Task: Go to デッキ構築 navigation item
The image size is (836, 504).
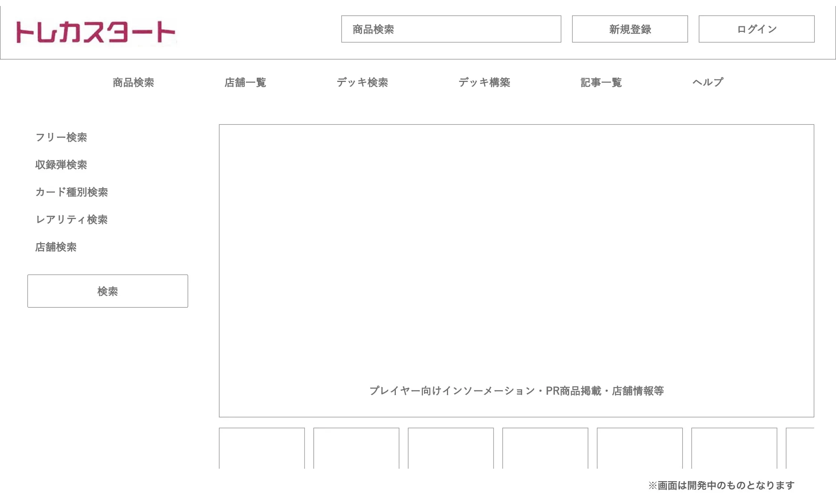Action: coord(484,82)
